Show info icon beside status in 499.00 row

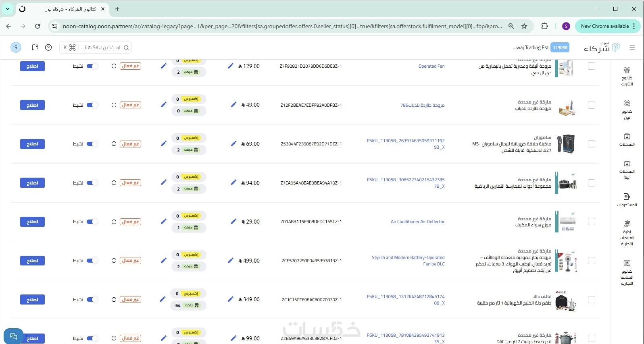114,261
